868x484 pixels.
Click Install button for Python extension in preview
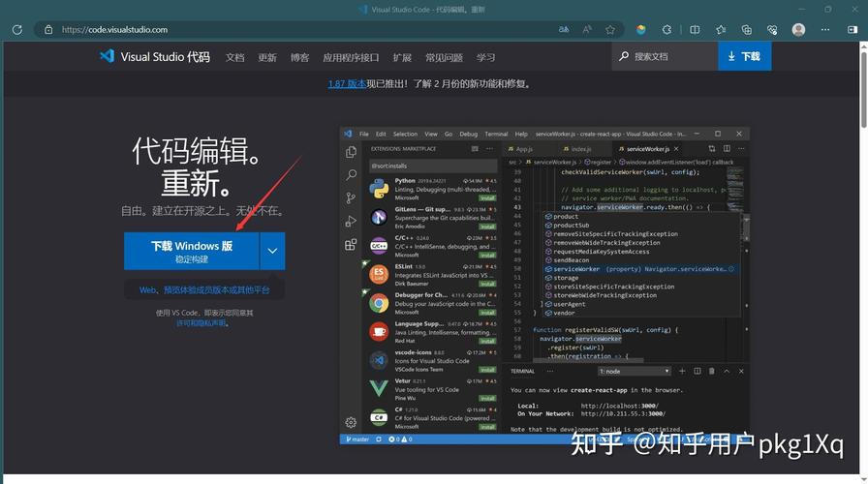[x=487, y=198]
